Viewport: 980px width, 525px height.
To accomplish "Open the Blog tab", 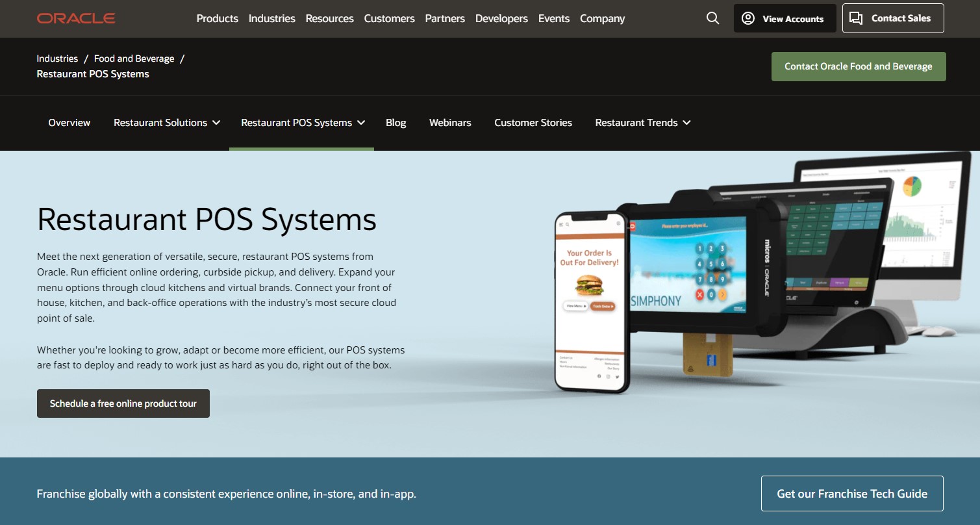I will tap(396, 123).
